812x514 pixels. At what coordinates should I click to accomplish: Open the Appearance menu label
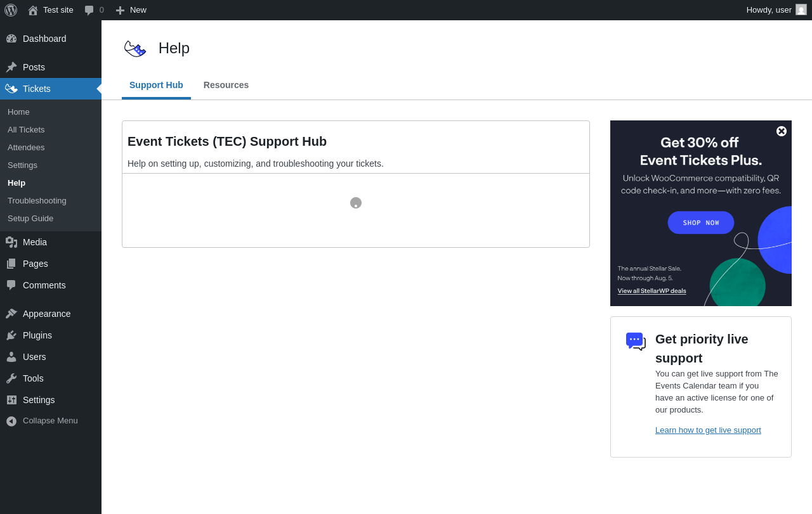pyautogui.click(x=47, y=314)
